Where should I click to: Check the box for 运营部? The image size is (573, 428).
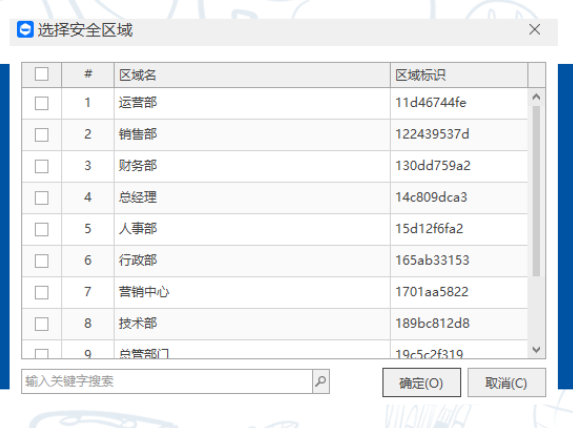click(42, 103)
